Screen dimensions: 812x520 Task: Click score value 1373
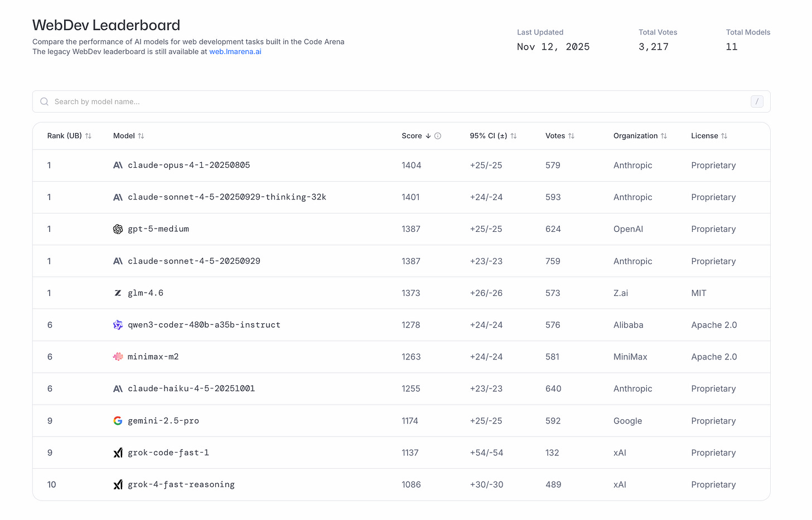coord(411,293)
